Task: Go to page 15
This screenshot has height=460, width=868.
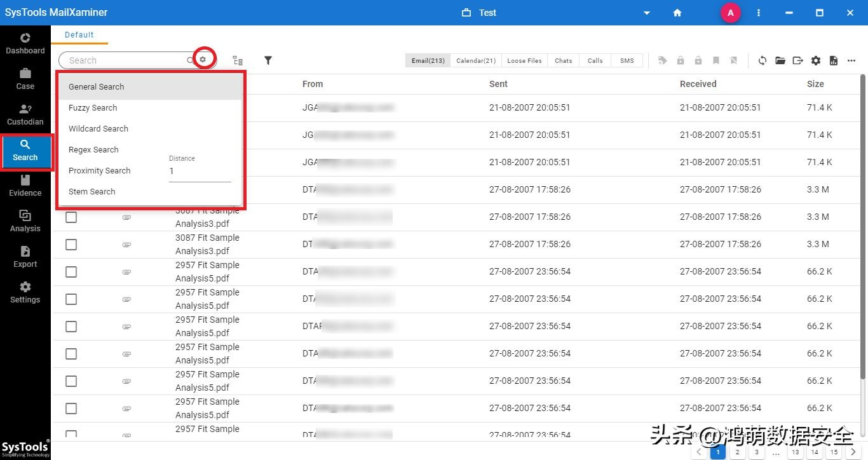Action: point(834,452)
